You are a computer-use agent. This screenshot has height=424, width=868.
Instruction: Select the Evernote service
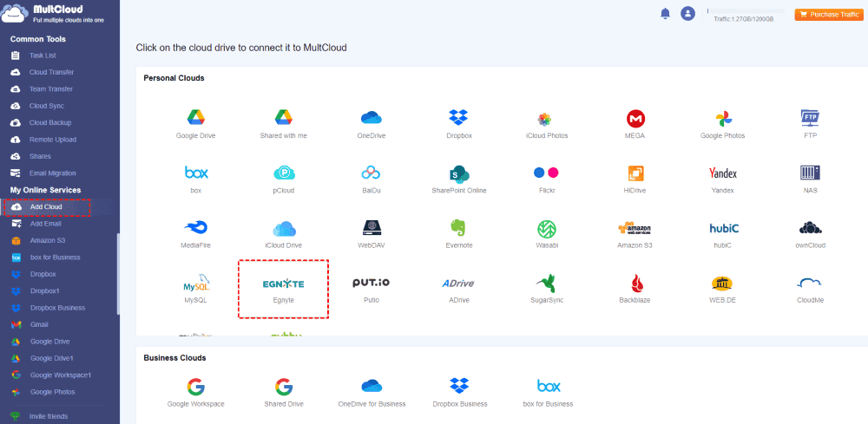(459, 234)
